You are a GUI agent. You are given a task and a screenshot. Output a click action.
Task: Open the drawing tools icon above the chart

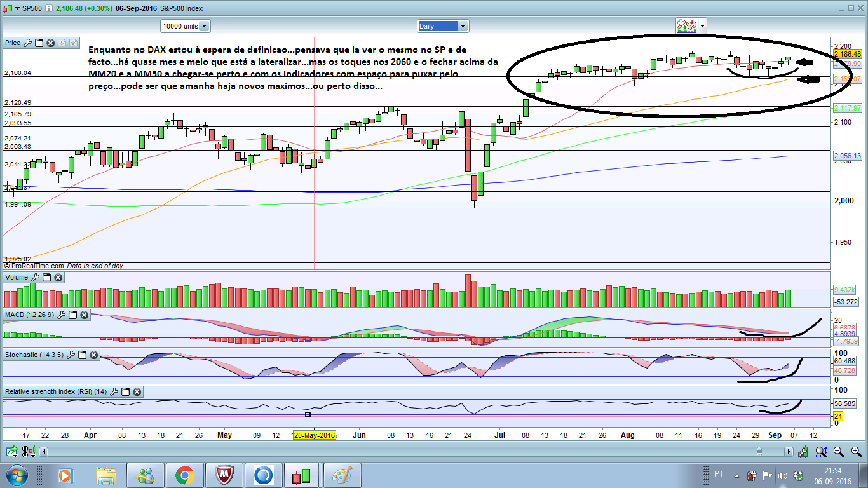tap(687, 26)
